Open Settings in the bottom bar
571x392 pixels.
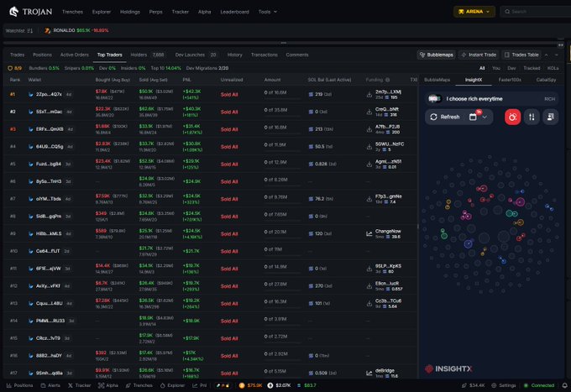pos(504,385)
